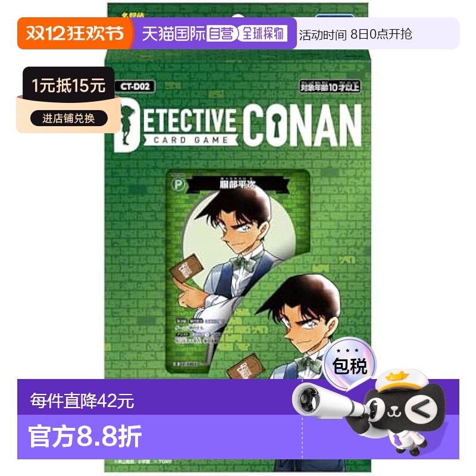Click the 活动时间 8日0点开抢 text
Image resolution: width=476 pixels, height=476 pixels.
(355, 34)
